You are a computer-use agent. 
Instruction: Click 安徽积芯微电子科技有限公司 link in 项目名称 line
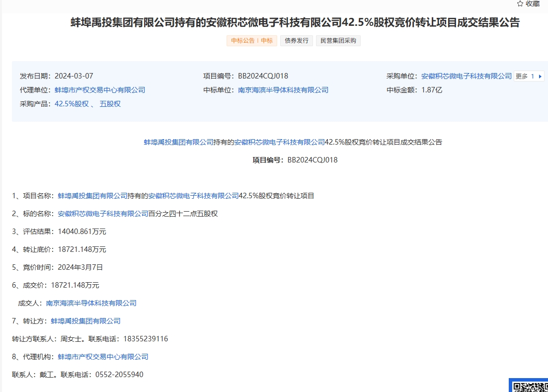tap(193, 196)
